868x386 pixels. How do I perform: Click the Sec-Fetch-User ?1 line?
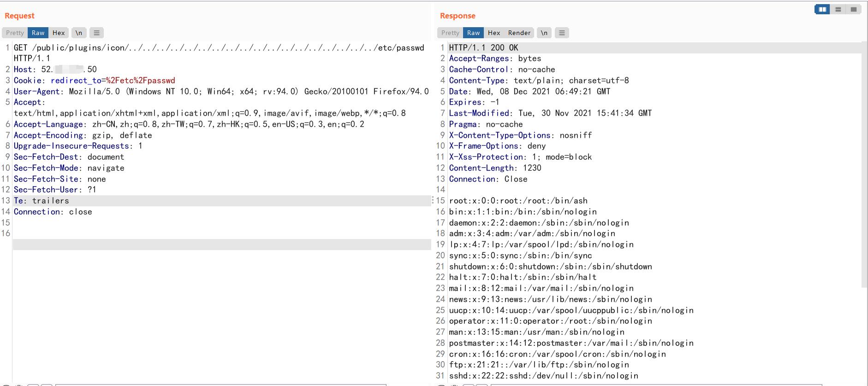55,190
